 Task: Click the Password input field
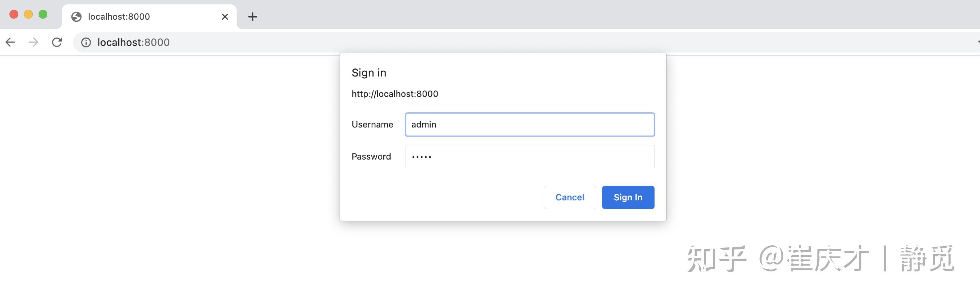530,157
